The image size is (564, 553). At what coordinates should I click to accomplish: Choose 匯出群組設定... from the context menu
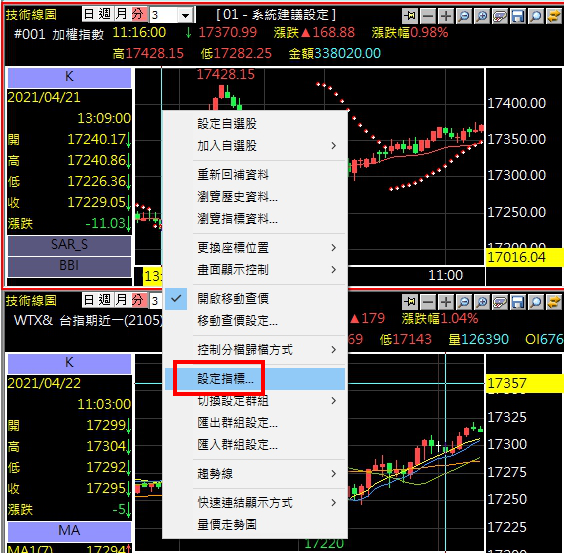pyautogui.click(x=255, y=423)
